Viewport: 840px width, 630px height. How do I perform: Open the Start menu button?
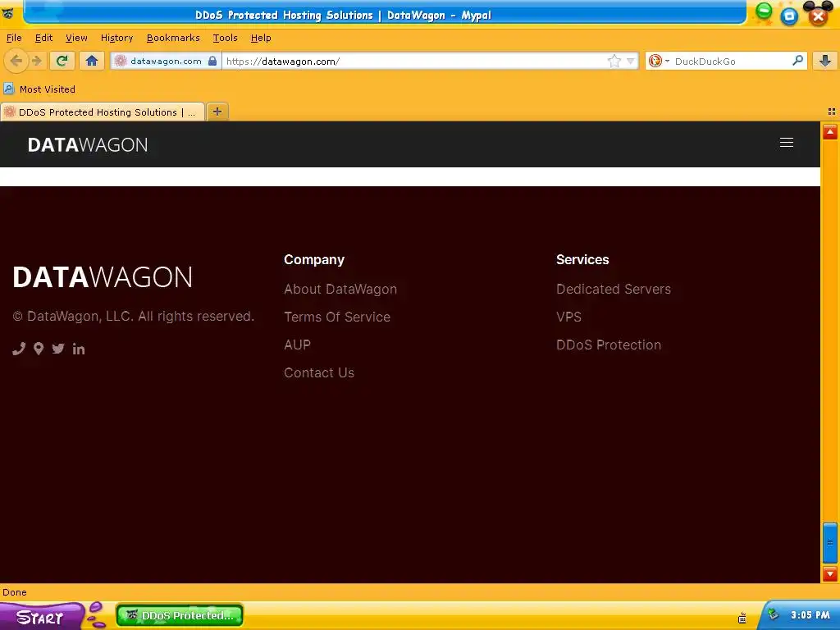(42, 617)
